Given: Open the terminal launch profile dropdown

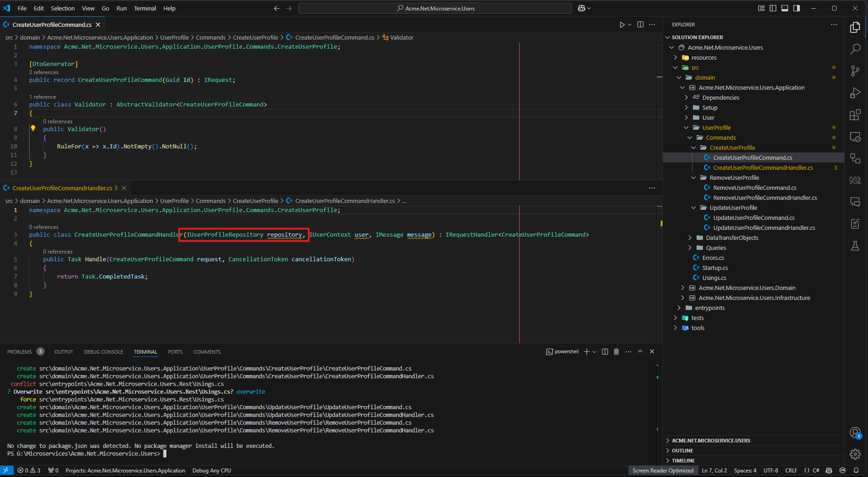Looking at the screenshot, I should pyautogui.click(x=594, y=351).
